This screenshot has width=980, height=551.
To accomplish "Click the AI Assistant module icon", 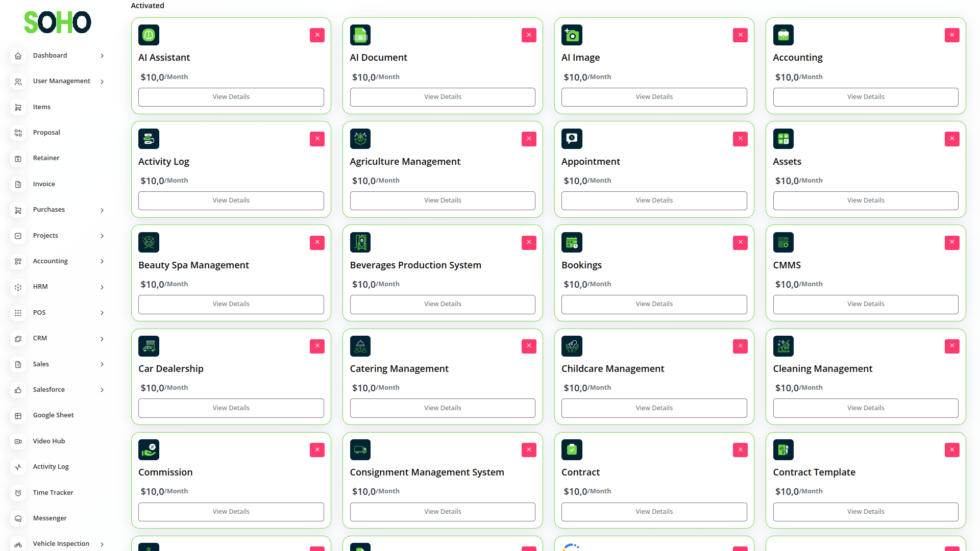I will click(x=149, y=35).
